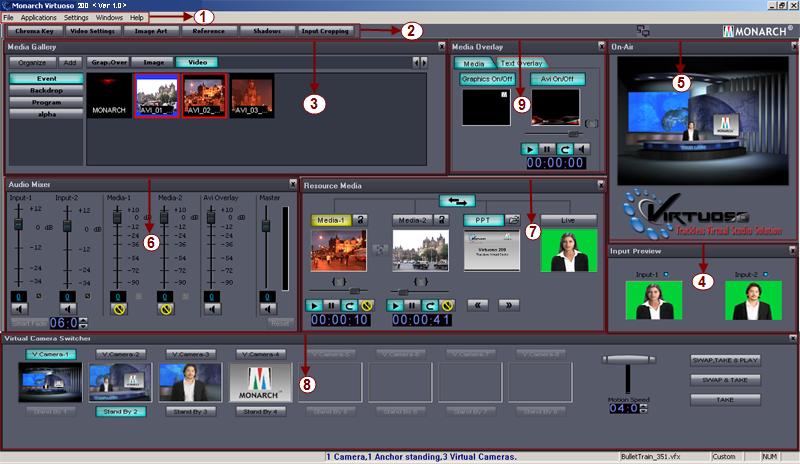This screenshot has height=464, width=800.
Task: Open Video Settings from the toolbar
Action: 92,31
